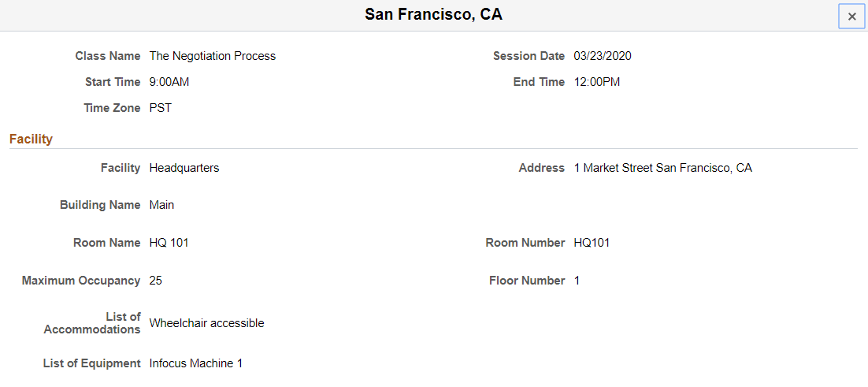Click the List of Equipment label
Viewport: 868px width, 387px height.
[91, 363]
